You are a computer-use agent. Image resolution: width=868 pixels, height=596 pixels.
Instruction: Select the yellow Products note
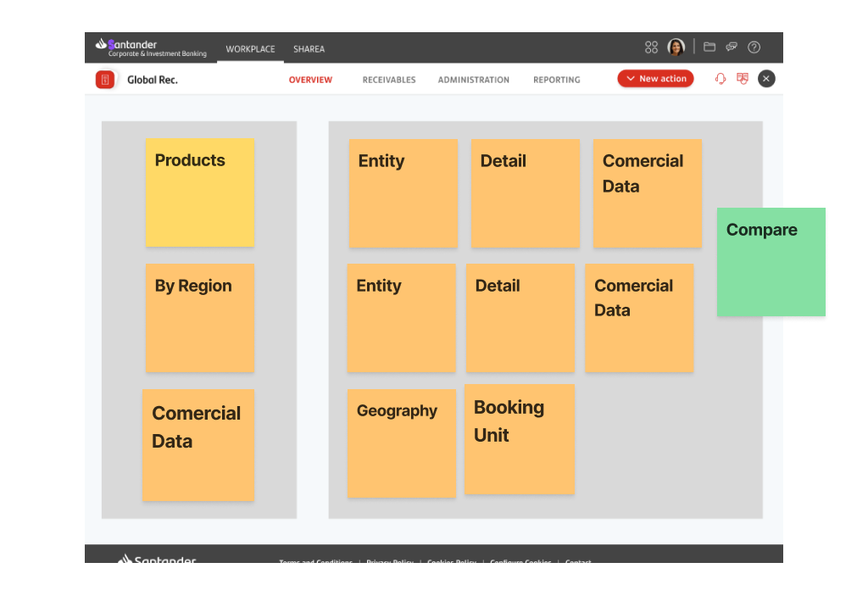(x=200, y=192)
